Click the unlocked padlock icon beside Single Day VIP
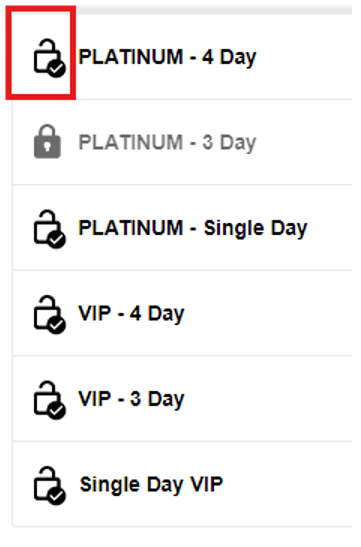361x547 pixels. tap(49, 485)
